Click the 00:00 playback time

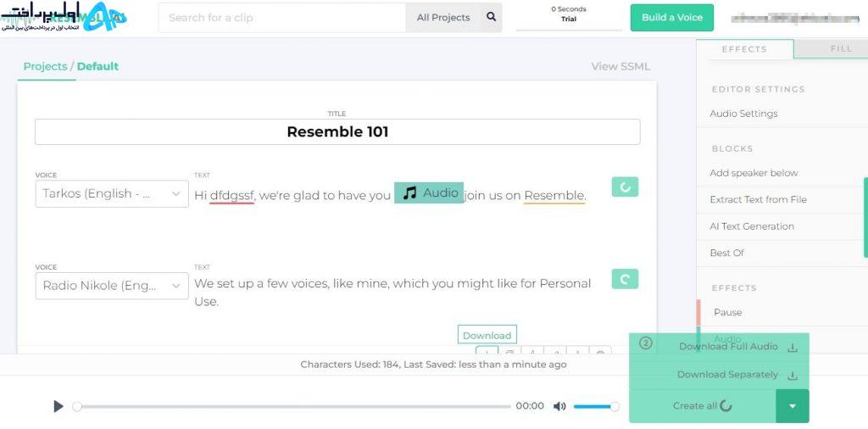click(x=530, y=406)
